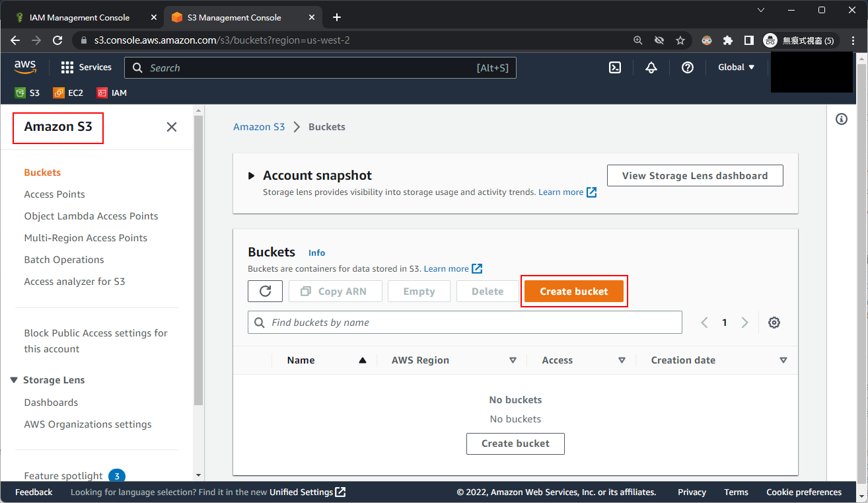Open Access Points in the sidebar

tap(54, 194)
